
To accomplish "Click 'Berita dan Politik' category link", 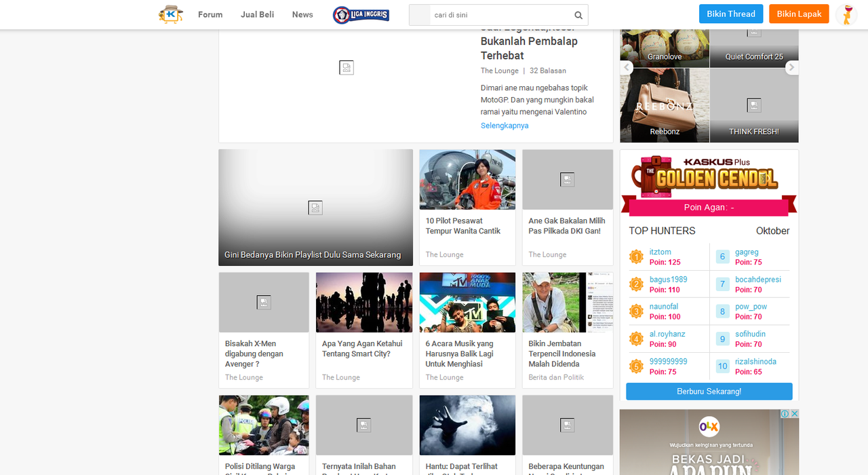I will pos(556,377).
